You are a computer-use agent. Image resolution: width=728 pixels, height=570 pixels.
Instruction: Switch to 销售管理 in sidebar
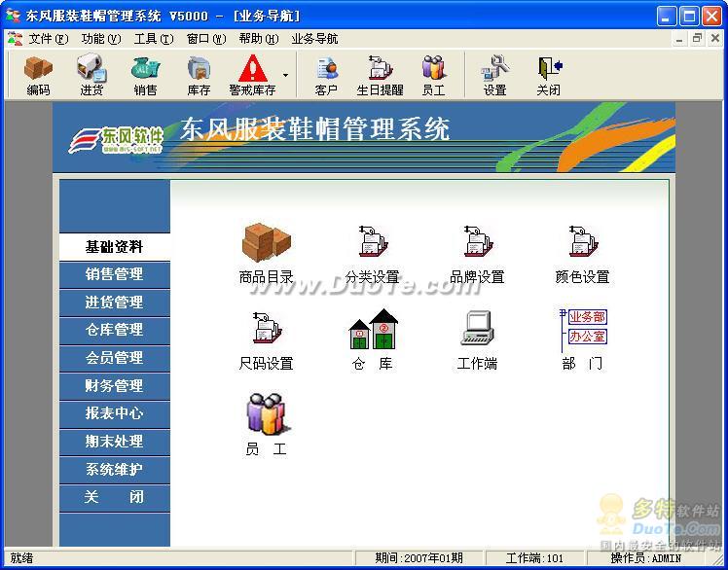[115, 274]
